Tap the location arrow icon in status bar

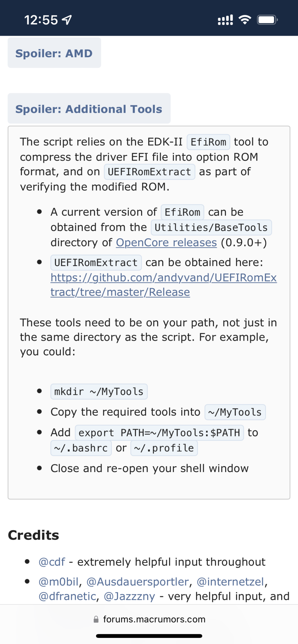click(x=67, y=20)
